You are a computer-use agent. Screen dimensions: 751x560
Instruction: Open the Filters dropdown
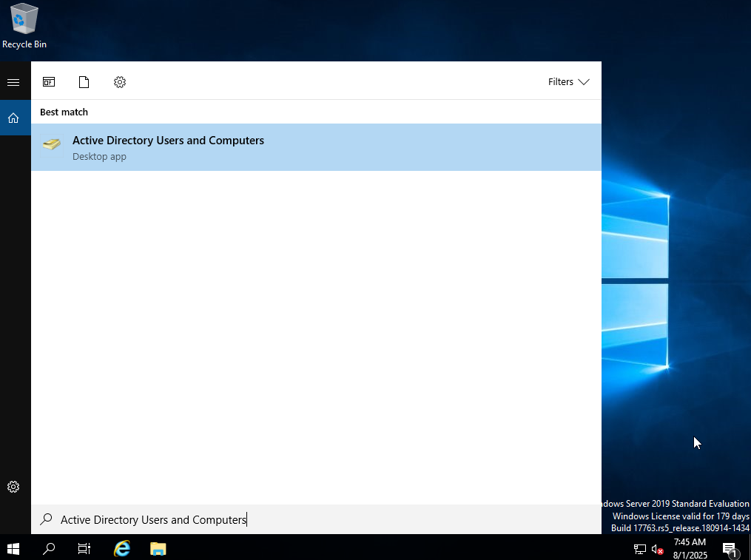pyautogui.click(x=568, y=82)
